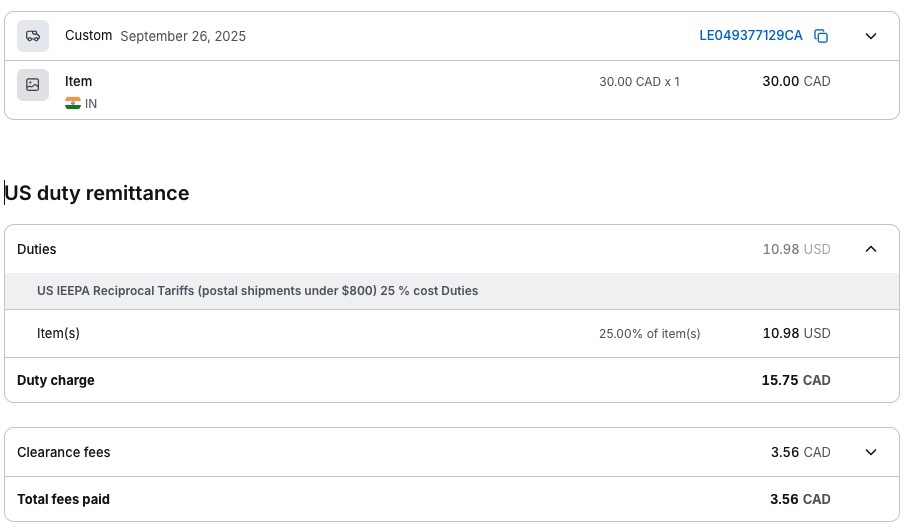Click the Custom shipment label
The height and width of the screenshot is (528, 906).
pos(88,35)
